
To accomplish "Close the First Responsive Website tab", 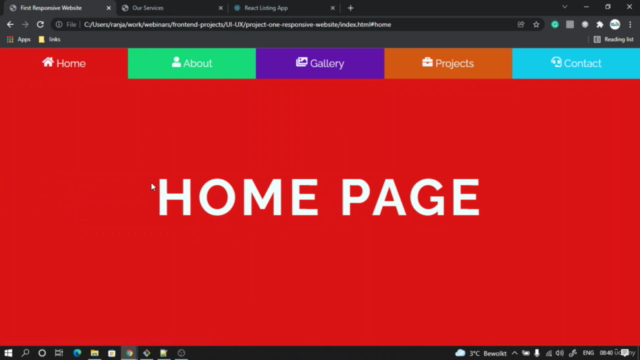I will coord(109,8).
